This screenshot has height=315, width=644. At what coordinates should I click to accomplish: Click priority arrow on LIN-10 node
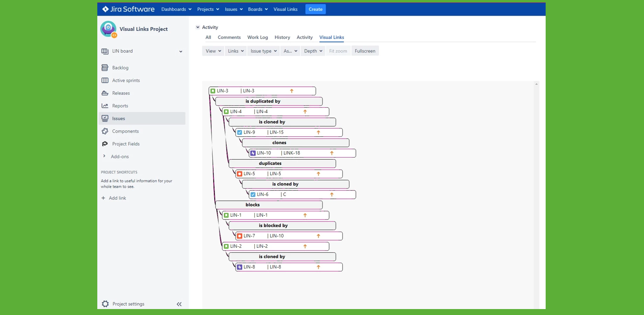point(332,153)
